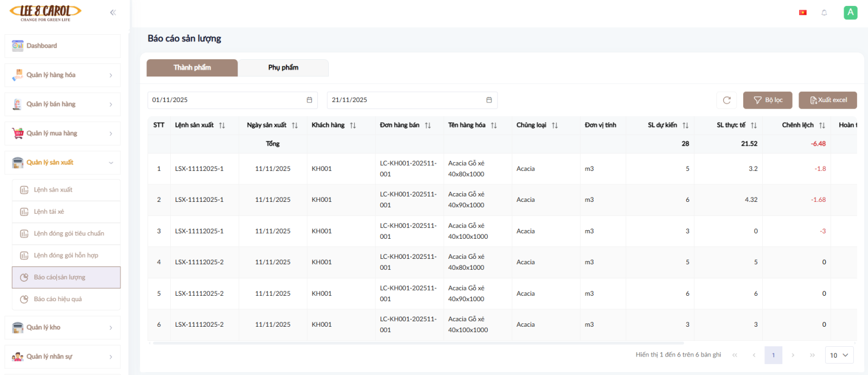Click the refresh icon beside Bộ lọc

coord(727,100)
